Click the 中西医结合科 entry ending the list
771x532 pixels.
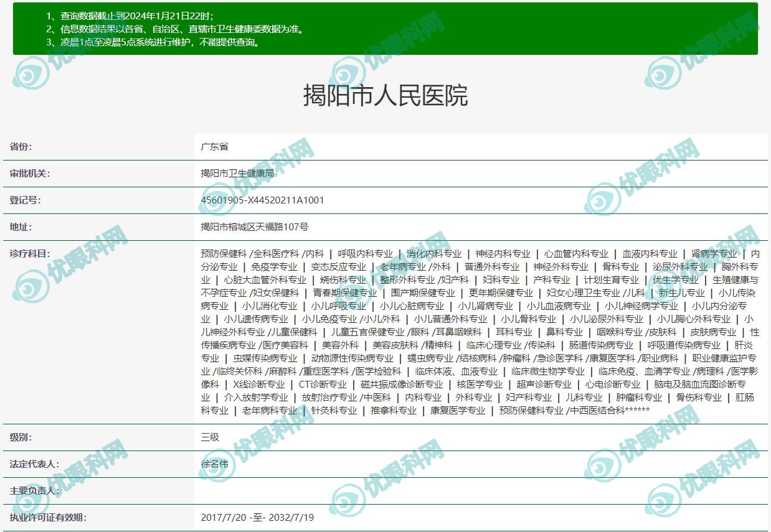tap(609, 411)
